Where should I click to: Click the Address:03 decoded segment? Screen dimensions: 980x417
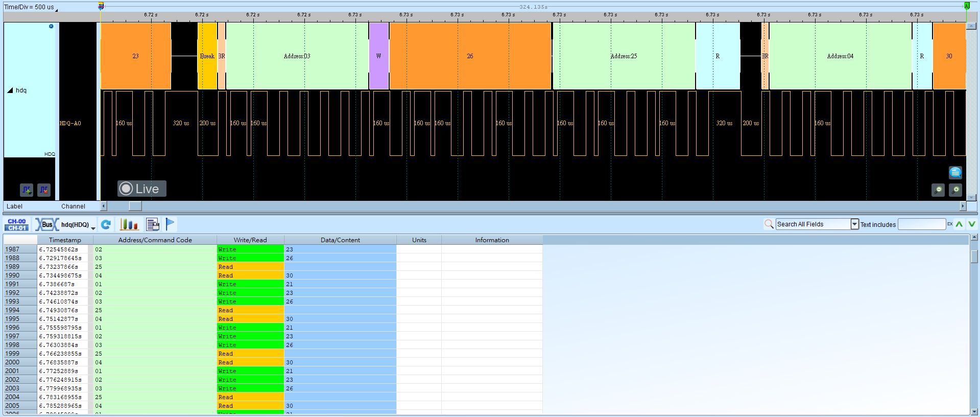297,56
